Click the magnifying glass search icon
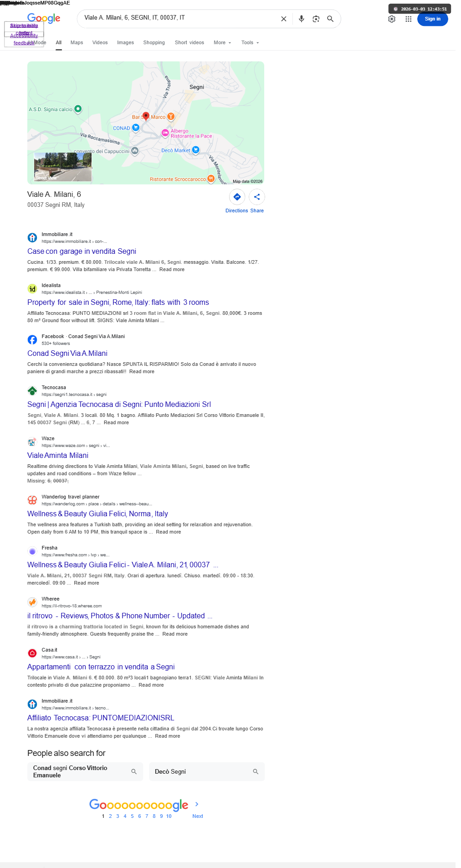This screenshot has width=461, height=868. [x=330, y=19]
